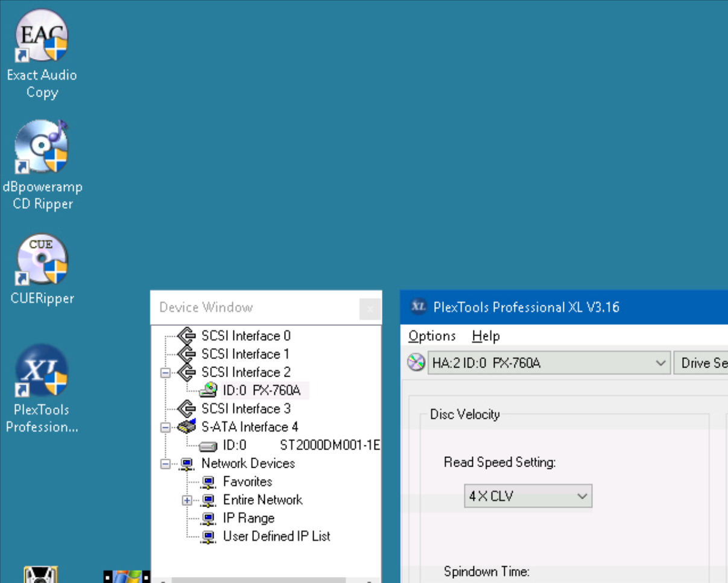Click the IP Range icon
The image size is (728, 583).
click(209, 518)
